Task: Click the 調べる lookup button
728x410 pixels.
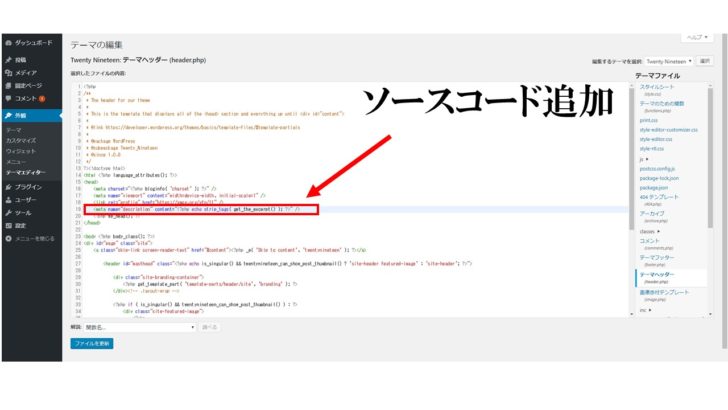Action: [x=209, y=327]
